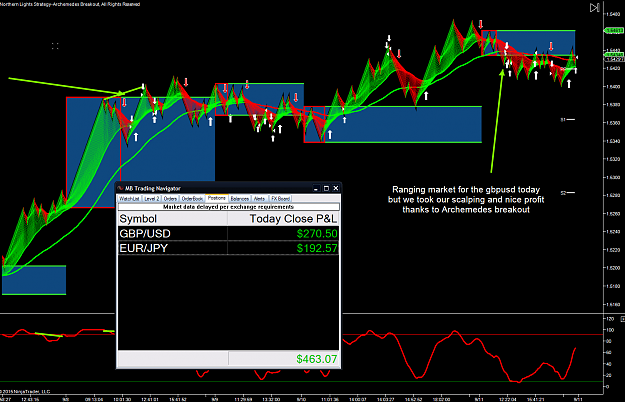Click the $463.07 total P&L value

[317, 359]
